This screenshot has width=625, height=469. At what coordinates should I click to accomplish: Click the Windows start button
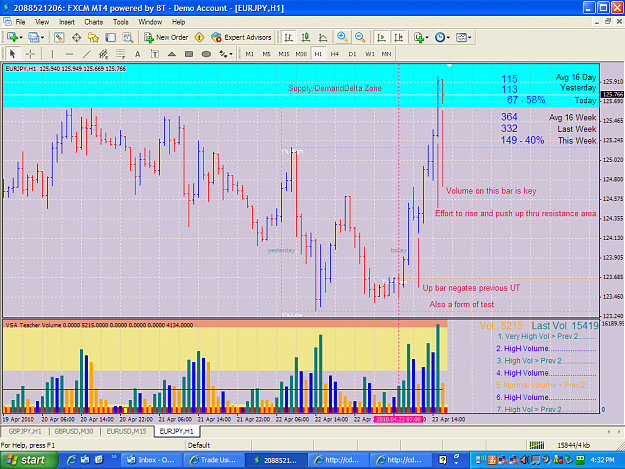coord(29,460)
